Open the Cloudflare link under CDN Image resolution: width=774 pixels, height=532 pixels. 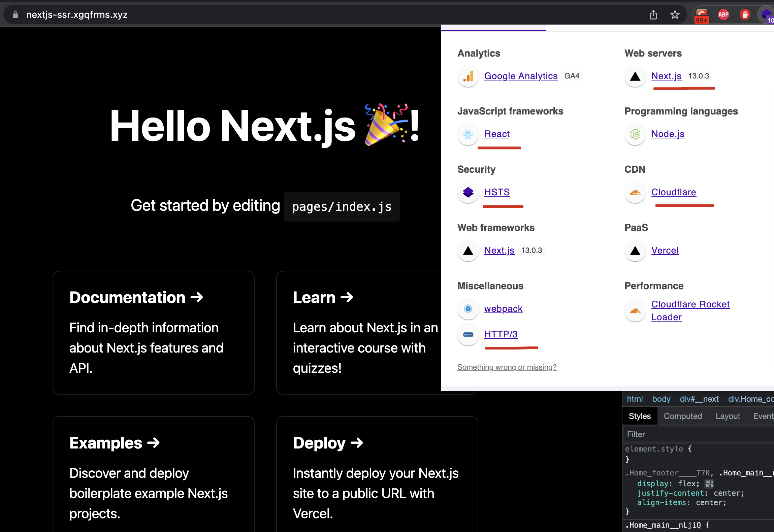[674, 192]
